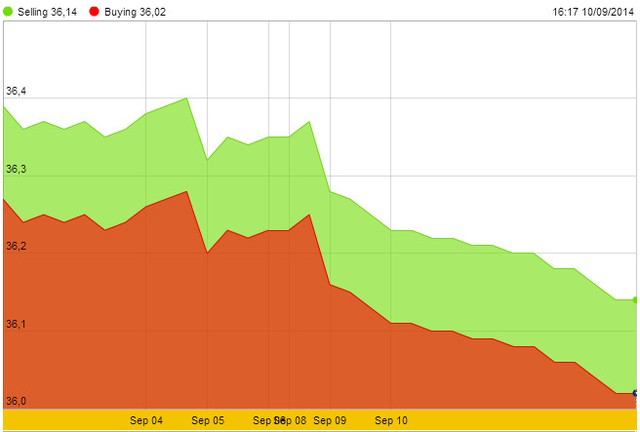Click the highest peak of the green Selling area
This screenshot has width=640, height=432.
pos(187,98)
